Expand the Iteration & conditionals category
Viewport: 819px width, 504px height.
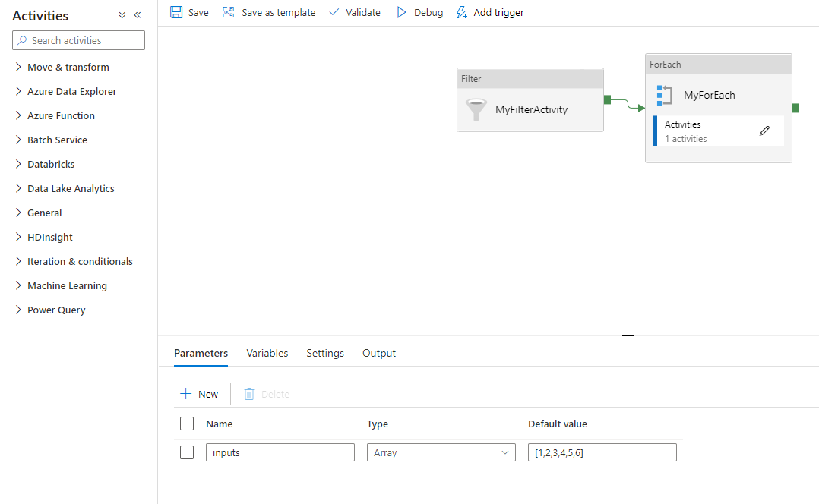tap(18, 261)
